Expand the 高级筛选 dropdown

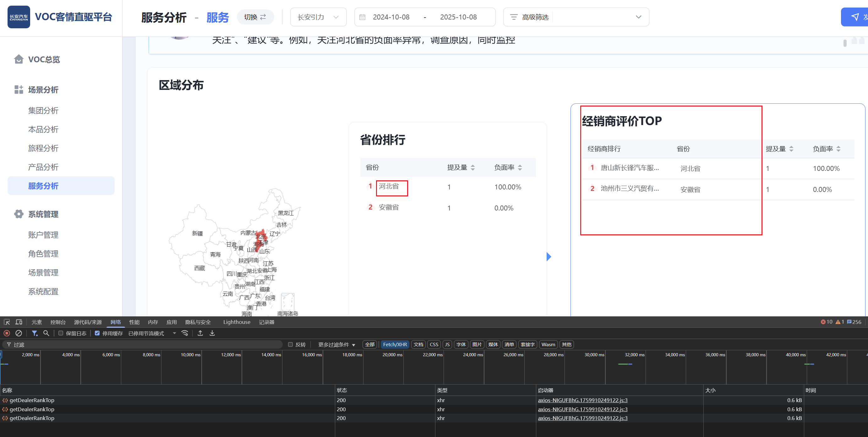[x=576, y=17]
